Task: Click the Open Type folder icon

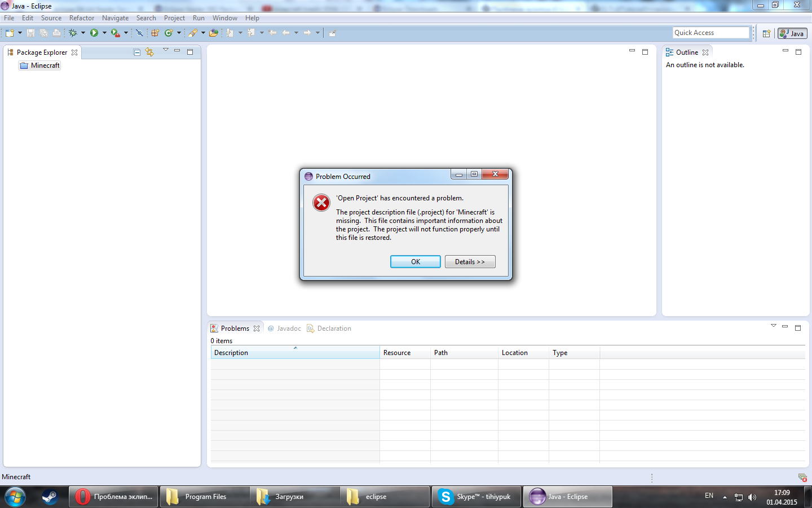Action: tap(213, 33)
